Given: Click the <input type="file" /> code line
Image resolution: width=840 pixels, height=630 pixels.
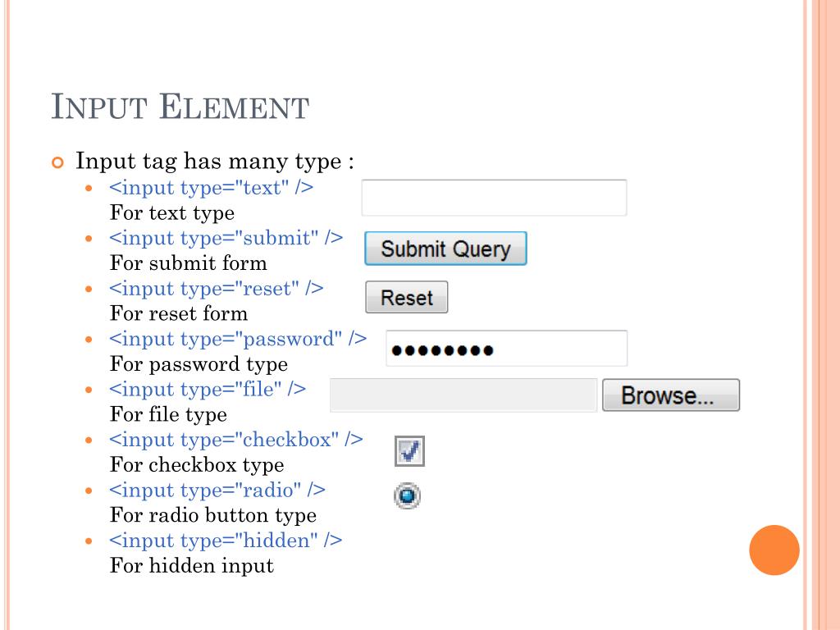Looking at the screenshot, I should pyautogui.click(x=208, y=390).
